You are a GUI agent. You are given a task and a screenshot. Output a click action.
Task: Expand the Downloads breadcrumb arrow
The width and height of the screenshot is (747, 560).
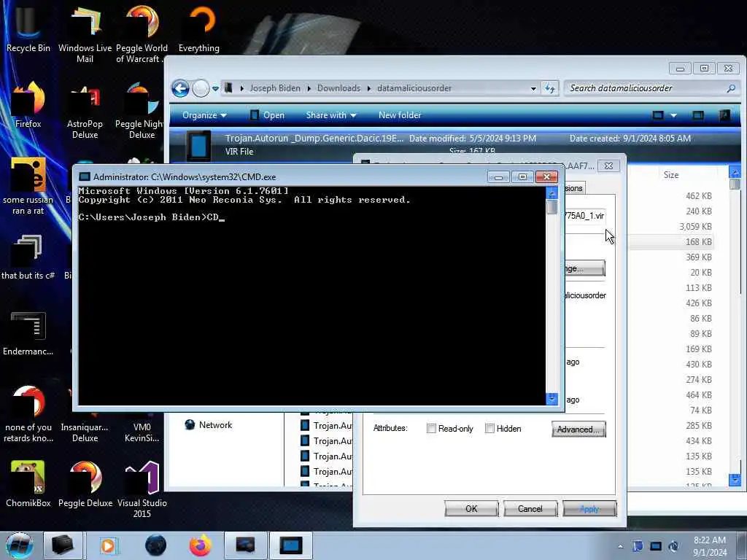coord(368,88)
